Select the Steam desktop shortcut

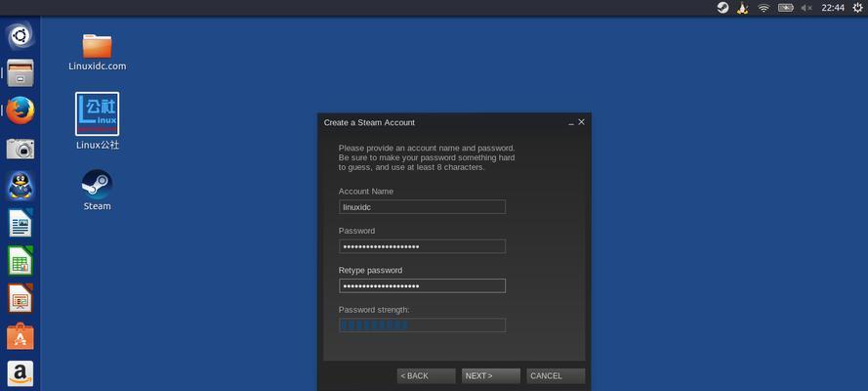point(97,190)
